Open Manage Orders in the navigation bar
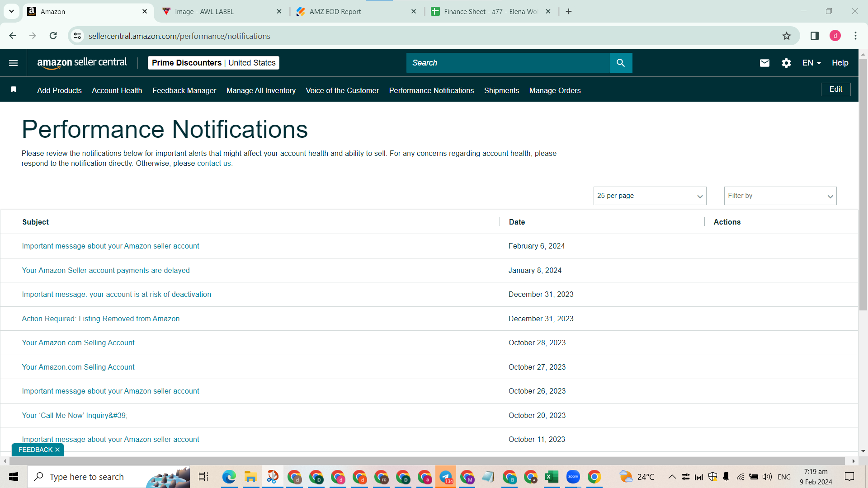The height and width of the screenshot is (488, 868). tap(555, 90)
